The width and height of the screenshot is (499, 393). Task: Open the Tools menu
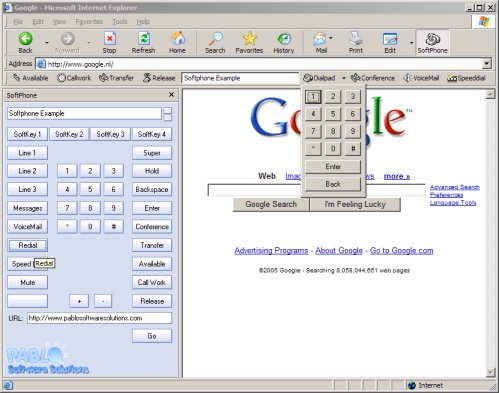[x=120, y=22]
